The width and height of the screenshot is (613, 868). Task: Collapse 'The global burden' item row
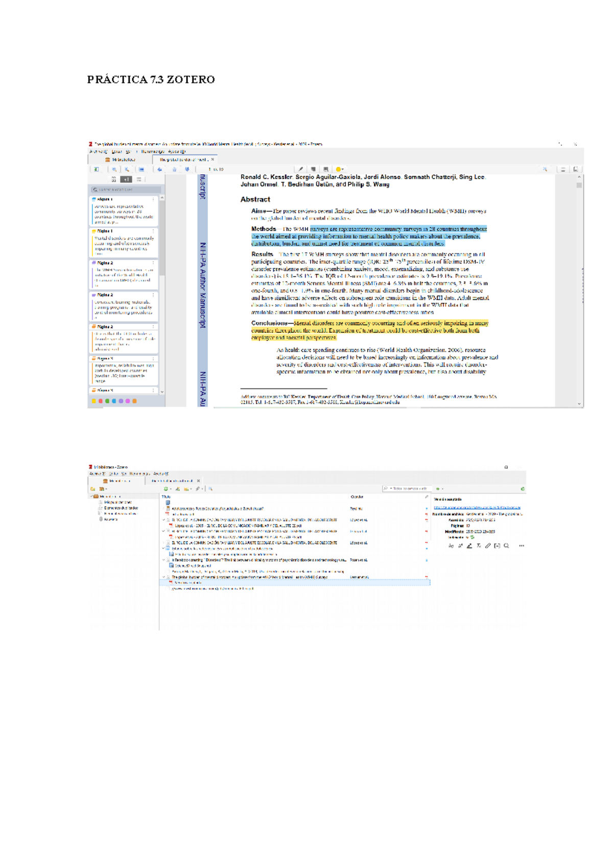164,577
